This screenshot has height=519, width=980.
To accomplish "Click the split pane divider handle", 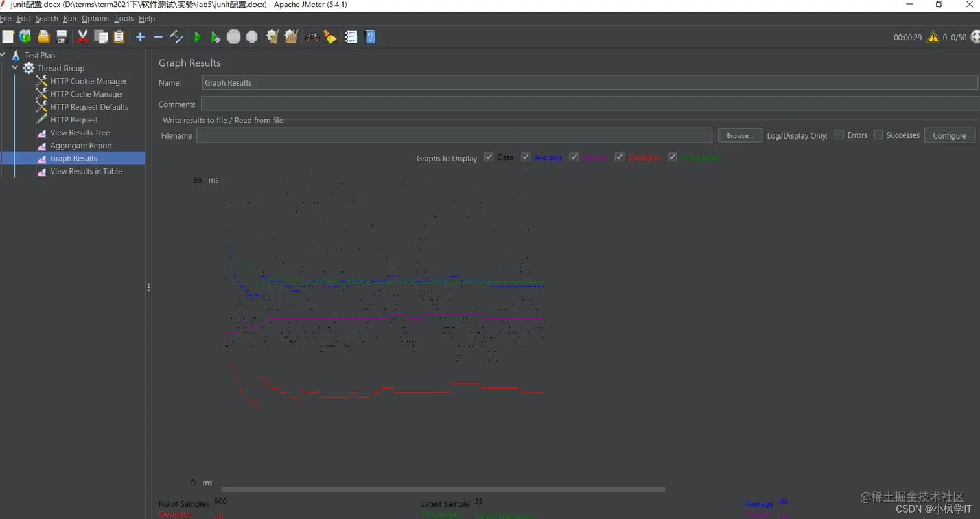I will (148, 288).
